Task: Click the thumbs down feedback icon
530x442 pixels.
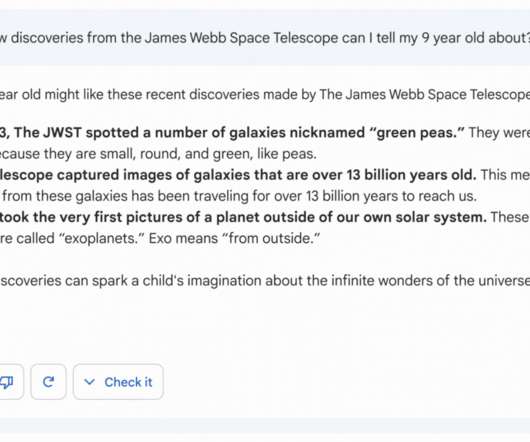Action: coord(7,382)
